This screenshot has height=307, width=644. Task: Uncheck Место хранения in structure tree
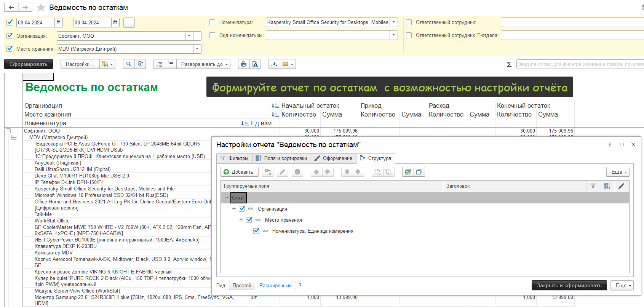(249, 220)
